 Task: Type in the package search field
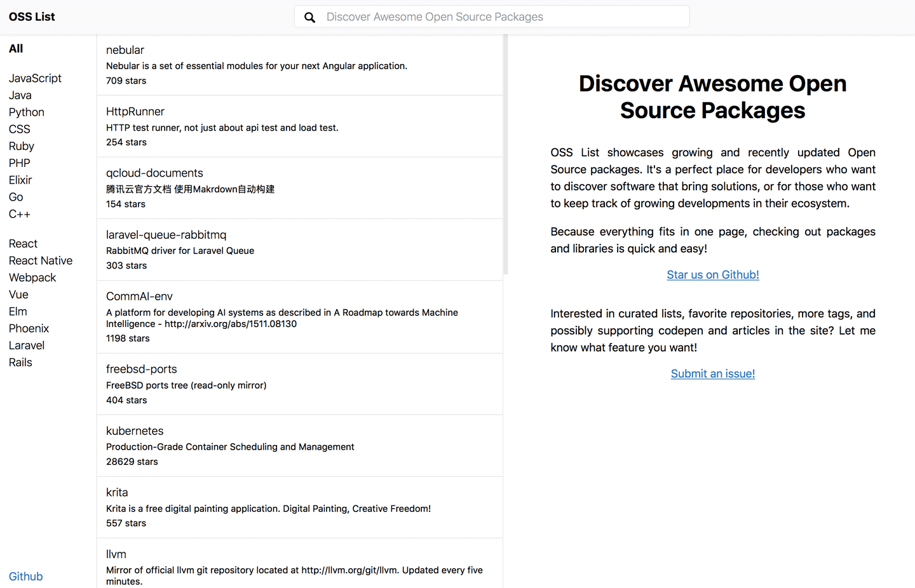(x=496, y=17)
